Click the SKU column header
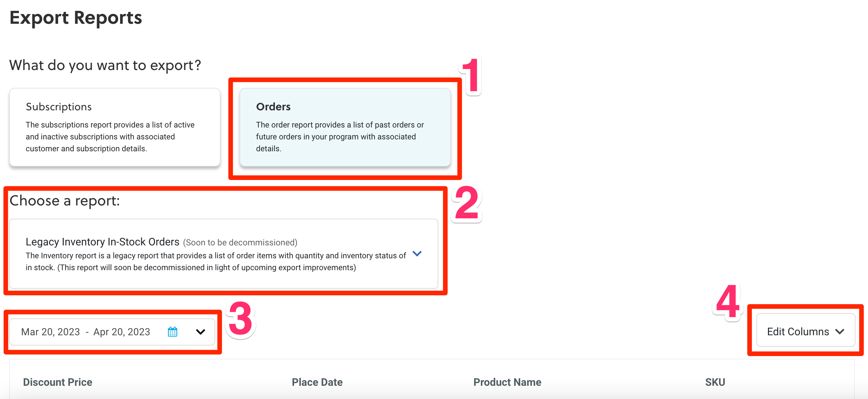The width and height of the screenshot is (868, 399). (x=715, y=382)
